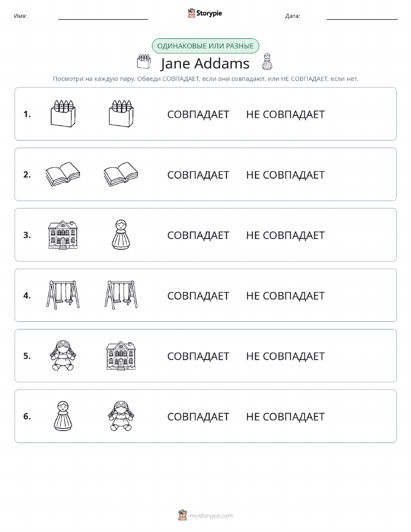Screen dimensions: 411x532
Task: Choose СОВПАДАЕТ for row 2
Action: [198, 175]
